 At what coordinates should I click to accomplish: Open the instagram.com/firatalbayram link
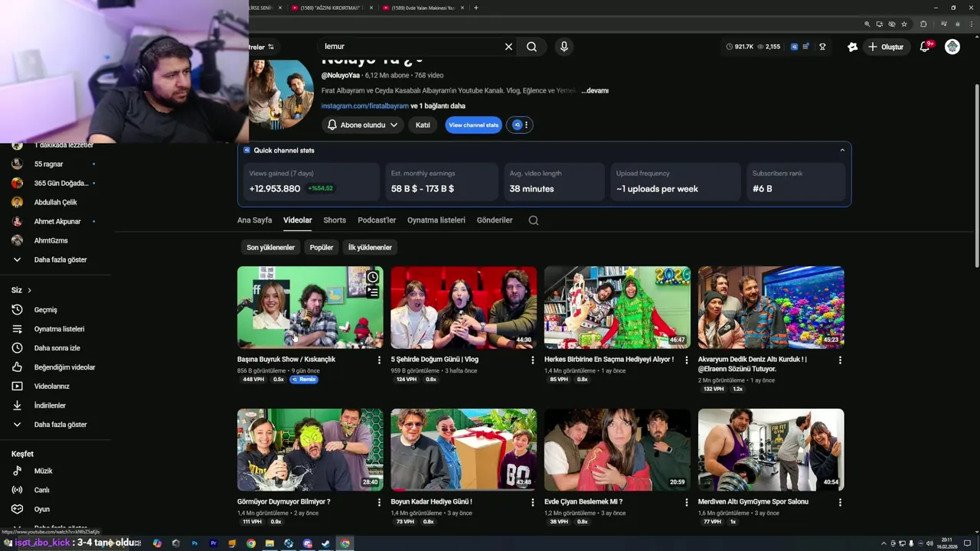click(364, 106)
